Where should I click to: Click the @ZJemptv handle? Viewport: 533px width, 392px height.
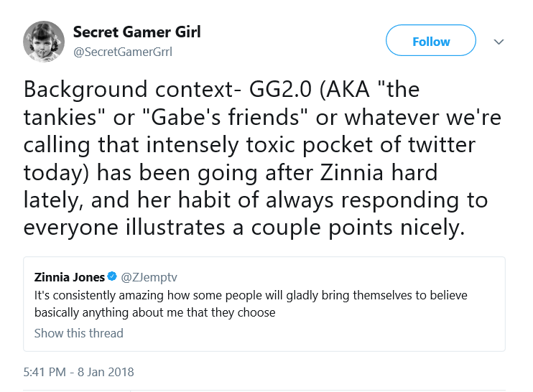coord(149,278)
